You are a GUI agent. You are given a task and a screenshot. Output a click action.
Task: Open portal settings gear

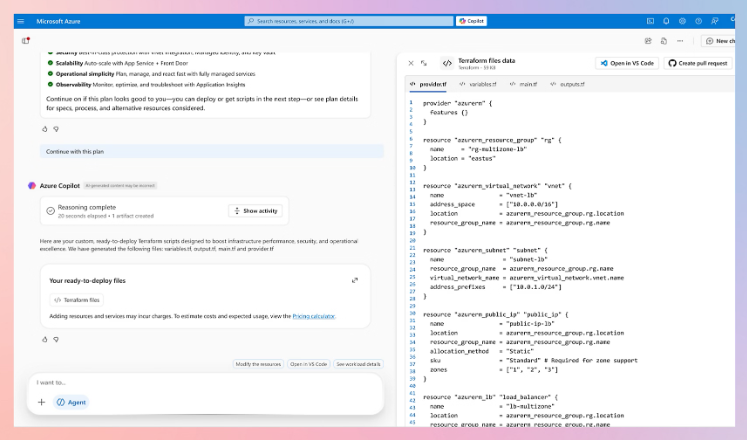(x=682, y=21)
